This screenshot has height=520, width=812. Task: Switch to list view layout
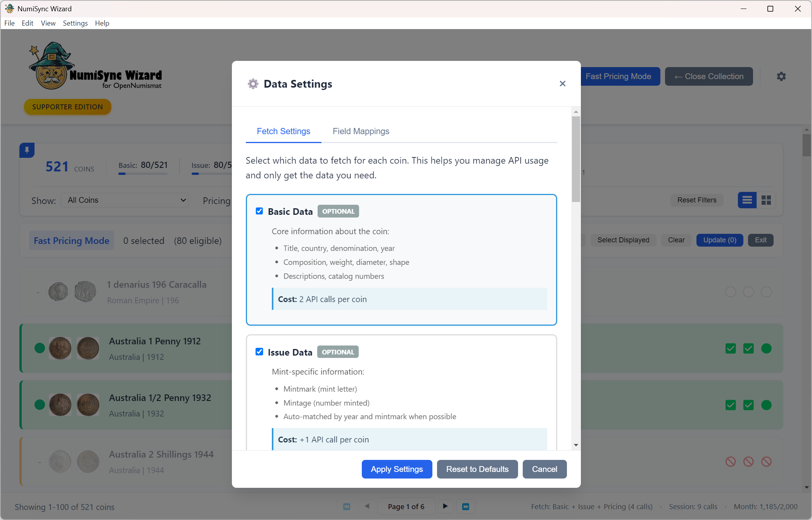pos(747,200)
